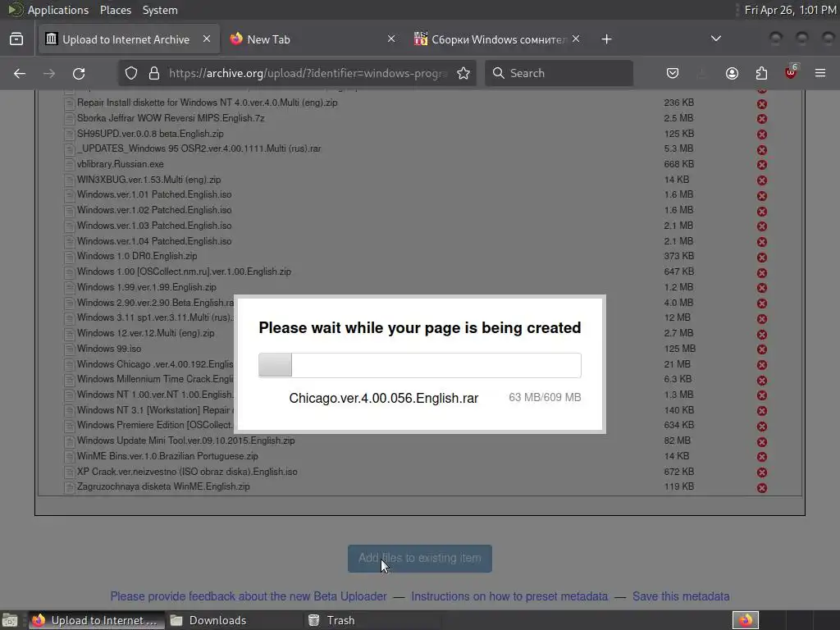Open Firefox View icon in tab bar
This screenshot has height=630, width=840.
coord(16,39)
